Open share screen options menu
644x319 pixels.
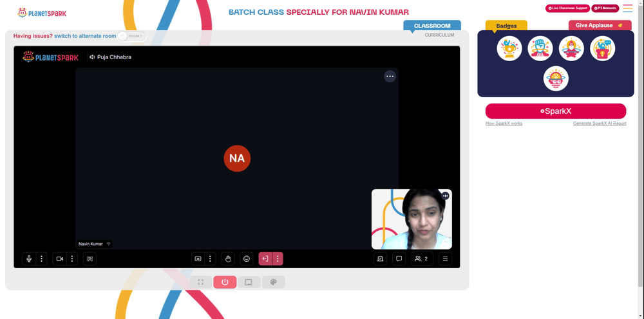pyautogui.click(x=210, y=259)
